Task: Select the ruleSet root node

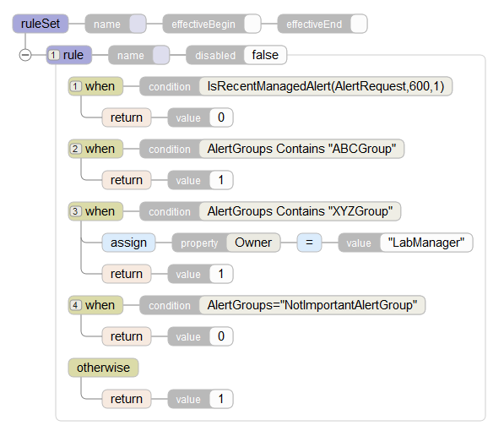Action: (x=41, y=24)
